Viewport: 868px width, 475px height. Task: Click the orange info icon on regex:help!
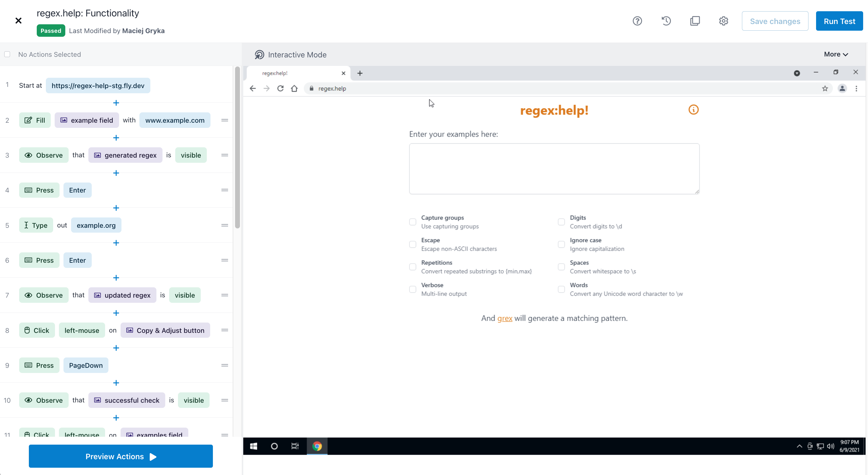pyautogui.click(x=693, y=109)
